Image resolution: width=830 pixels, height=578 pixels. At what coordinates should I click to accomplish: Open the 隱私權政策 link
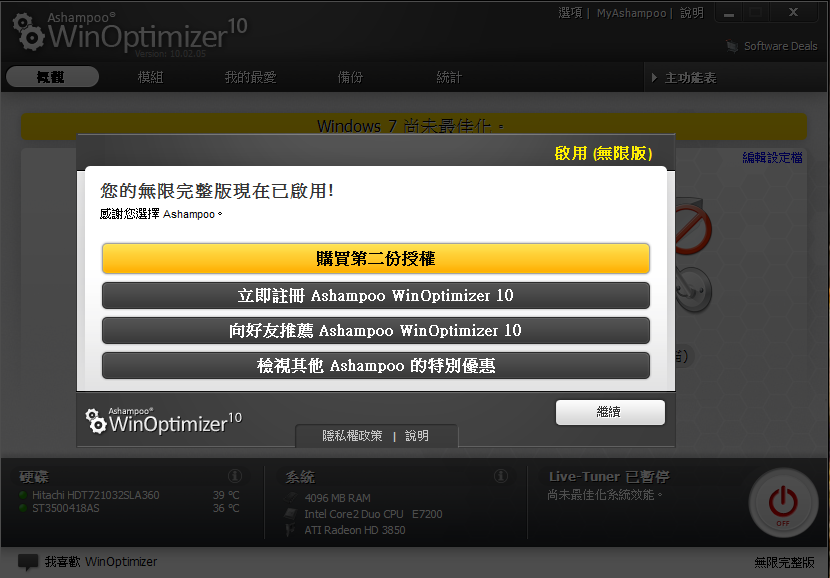tap(352, 436)
